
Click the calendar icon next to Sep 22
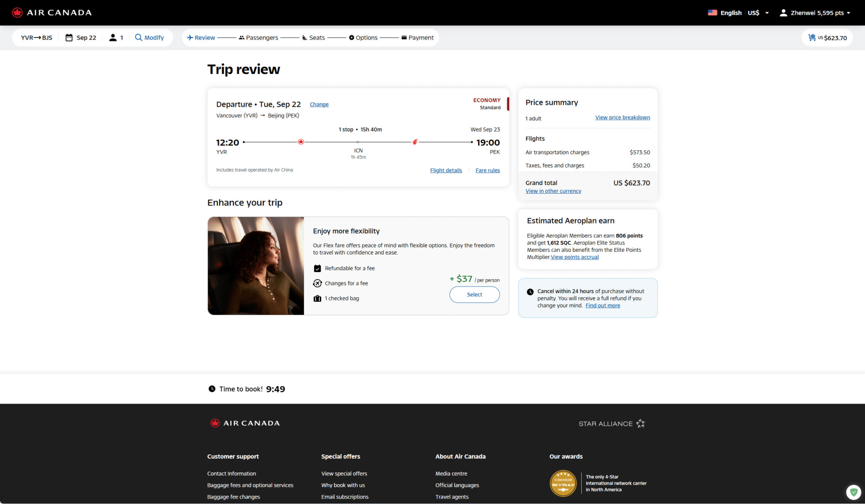click(x=69, y=38)
